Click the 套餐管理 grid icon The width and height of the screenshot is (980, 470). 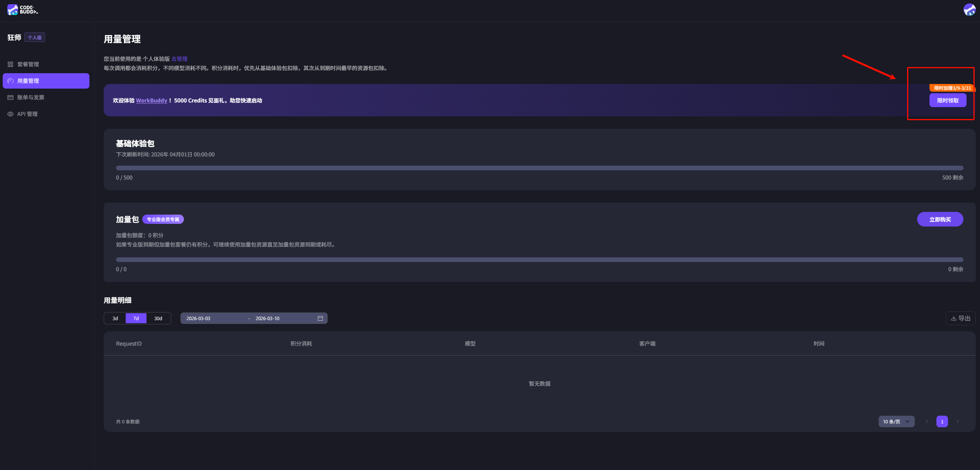click(x=10, y=64)
